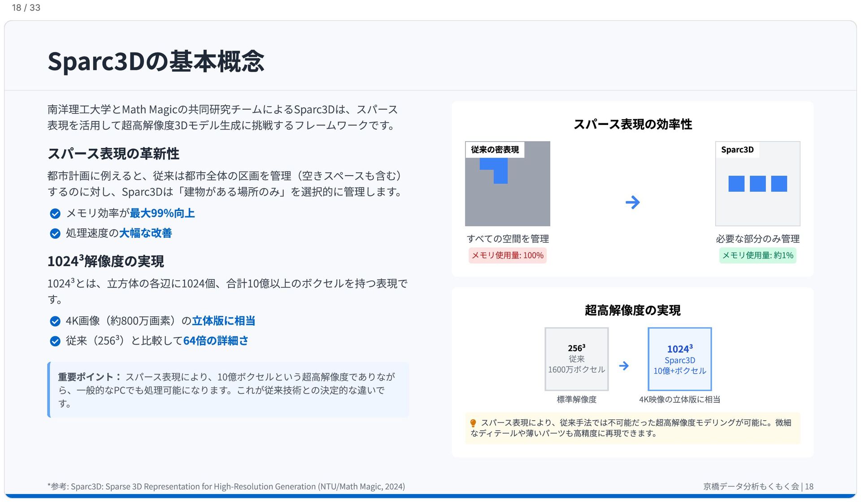Click the 256³ 従来 box
This screenshot has height=504, width=861.
577,359
